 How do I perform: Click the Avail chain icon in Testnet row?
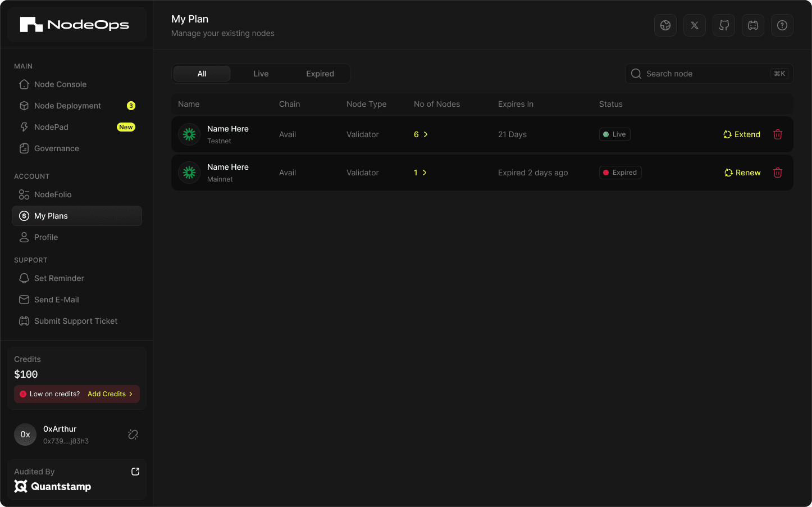[189, 134]
